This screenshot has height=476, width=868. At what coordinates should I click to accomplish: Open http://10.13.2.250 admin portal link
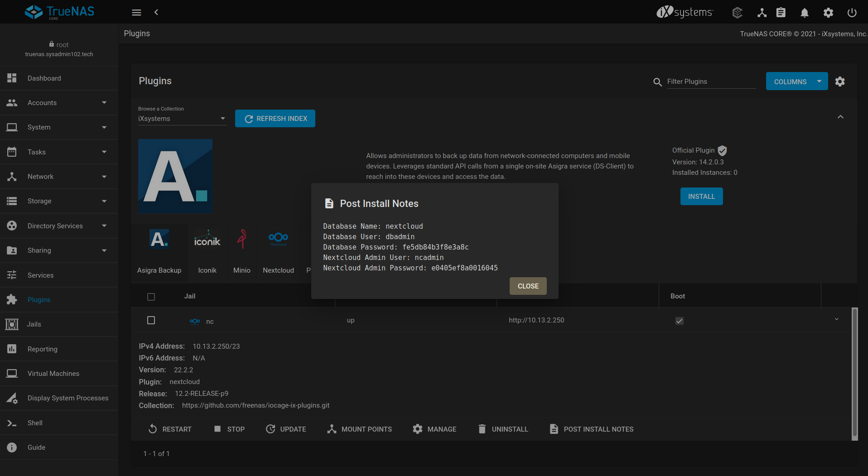coord(536,320)
